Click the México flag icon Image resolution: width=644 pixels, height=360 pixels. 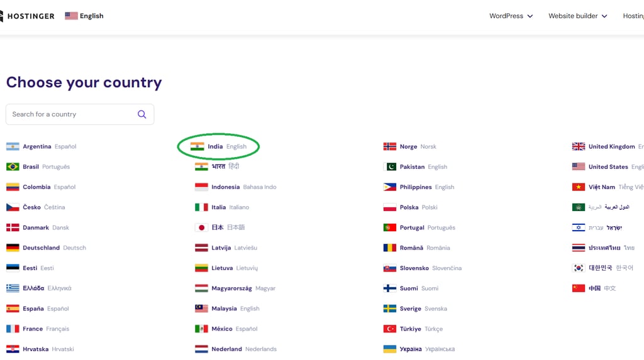[201, 329]
